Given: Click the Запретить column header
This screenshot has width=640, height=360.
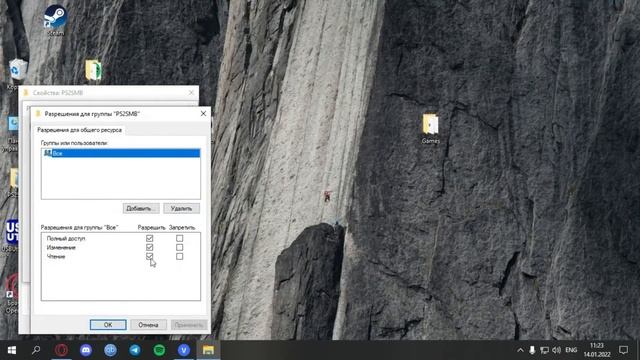Looking at the screenshot, I should 182,227.
